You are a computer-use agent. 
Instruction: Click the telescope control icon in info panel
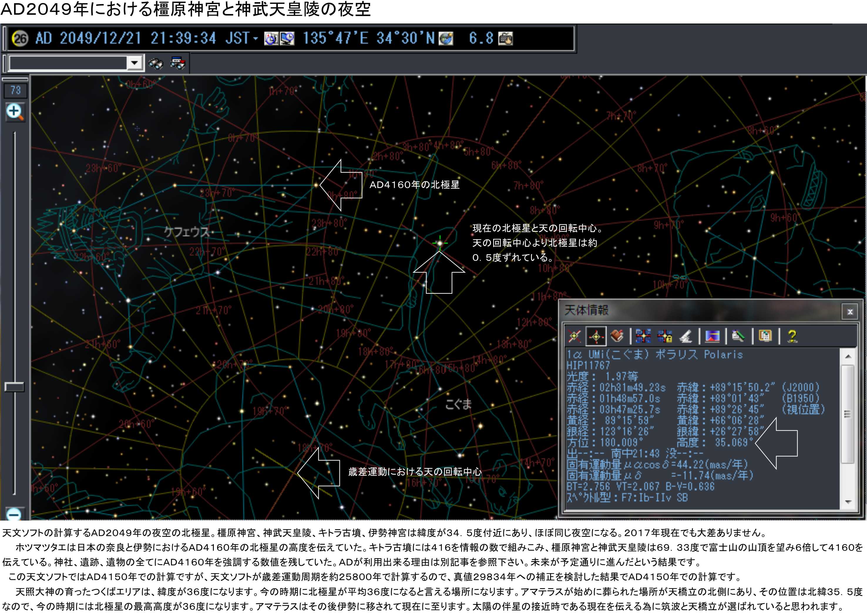click(685, 336)
